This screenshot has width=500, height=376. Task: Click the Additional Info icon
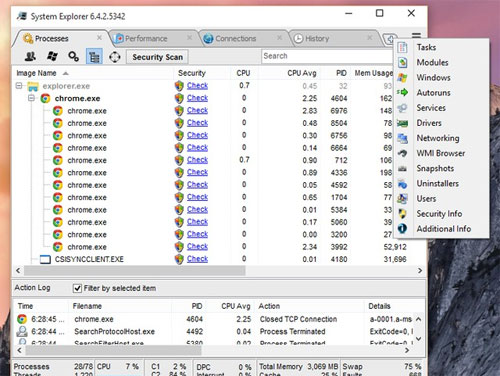pyautogui.click(x=402, y=229)
